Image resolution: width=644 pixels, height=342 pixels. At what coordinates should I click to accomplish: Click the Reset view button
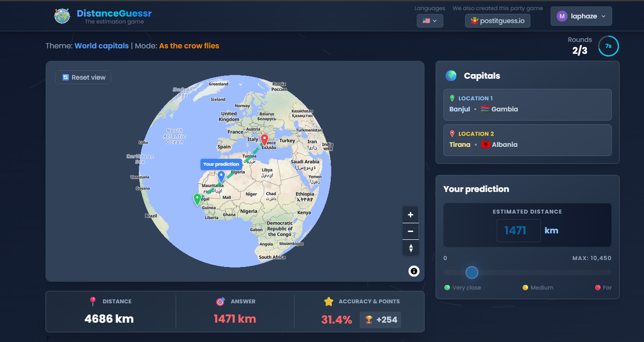(x=84, y=77)
